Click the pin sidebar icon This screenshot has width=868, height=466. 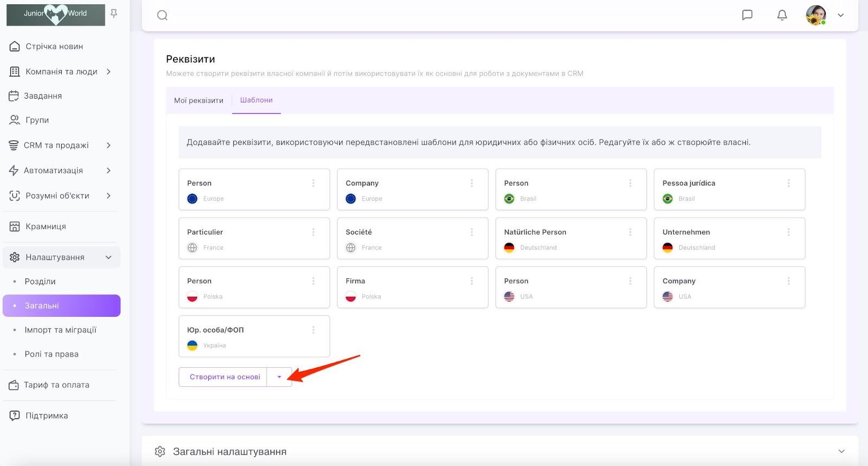coord(114,14)
